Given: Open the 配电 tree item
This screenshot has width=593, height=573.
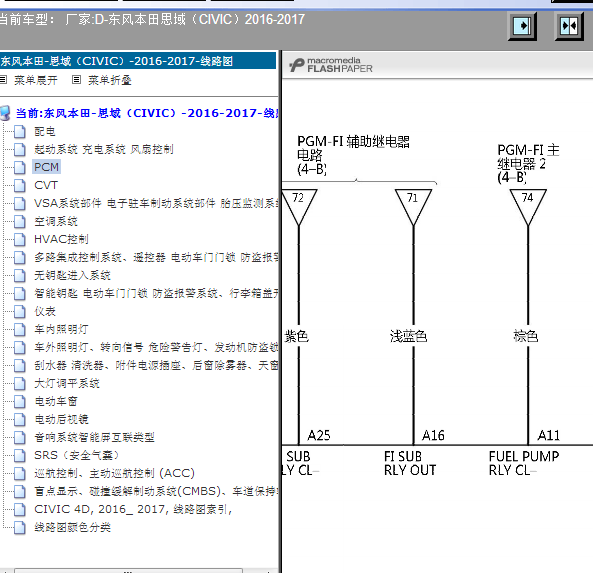Looking at the screenshot, I should (x=45, y=131).
